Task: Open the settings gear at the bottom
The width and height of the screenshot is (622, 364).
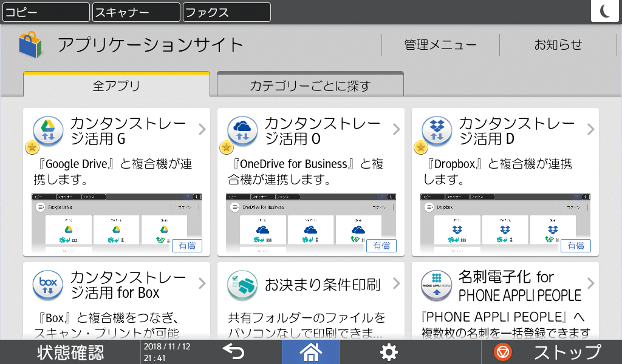Action: (388, 352)
